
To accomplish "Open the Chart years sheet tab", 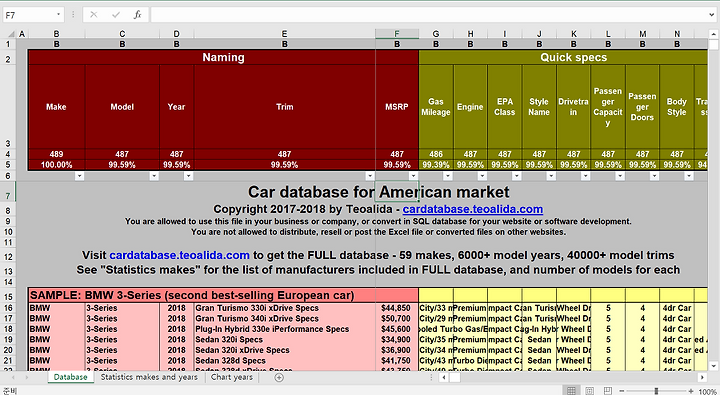I will (231, 377).
